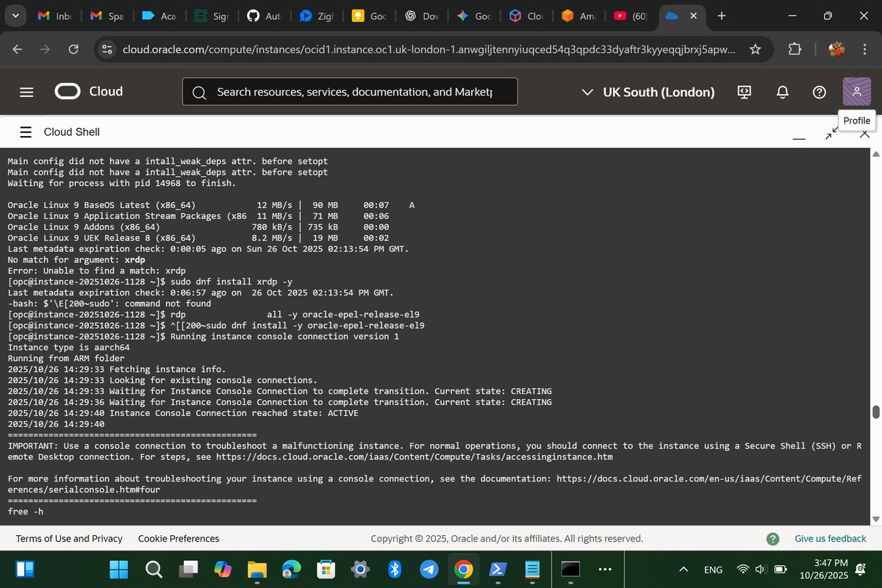
Task: Minimize the Cloud Shell panel
Action: click(x=799, y=138)
